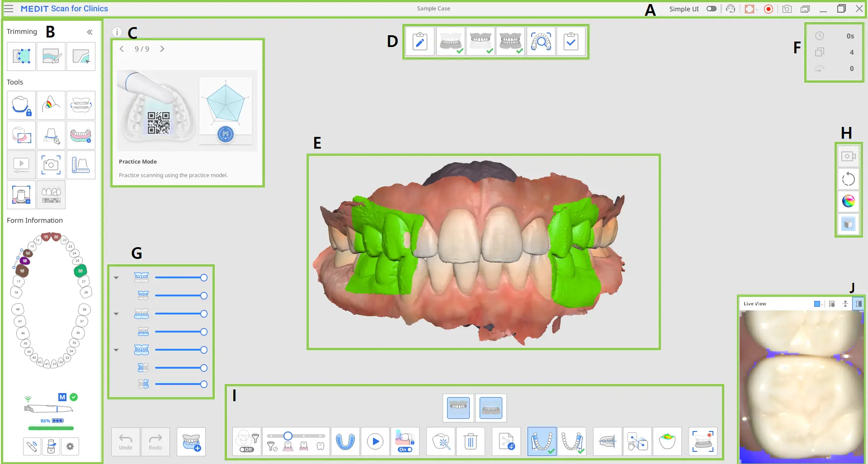Collapse the left tools panel

(90, 32)
